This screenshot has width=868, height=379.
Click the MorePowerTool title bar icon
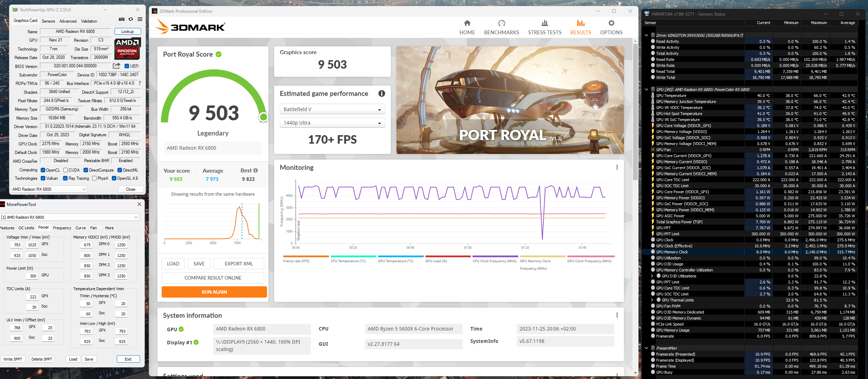coord(2,204)
